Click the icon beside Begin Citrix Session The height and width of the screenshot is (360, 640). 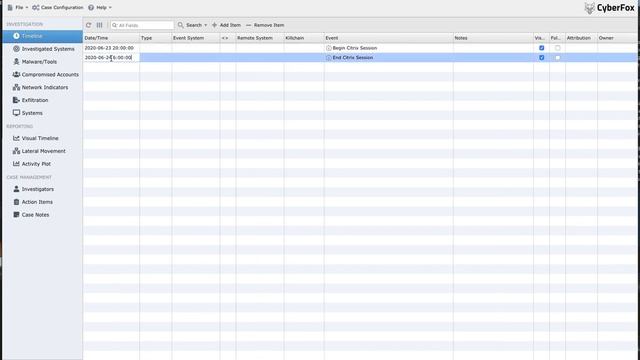329,48
